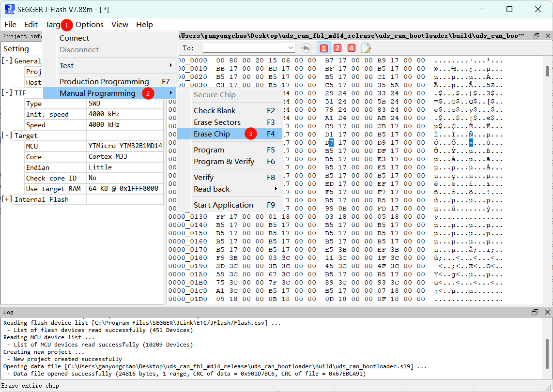The height and width of the screenshot is (392, 553).
Task: Click the Core value Cortex-M33
Action: pos(125,156)
